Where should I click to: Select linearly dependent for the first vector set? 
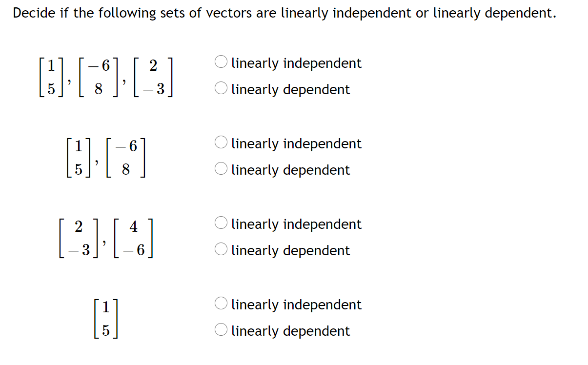click(221, 88)
